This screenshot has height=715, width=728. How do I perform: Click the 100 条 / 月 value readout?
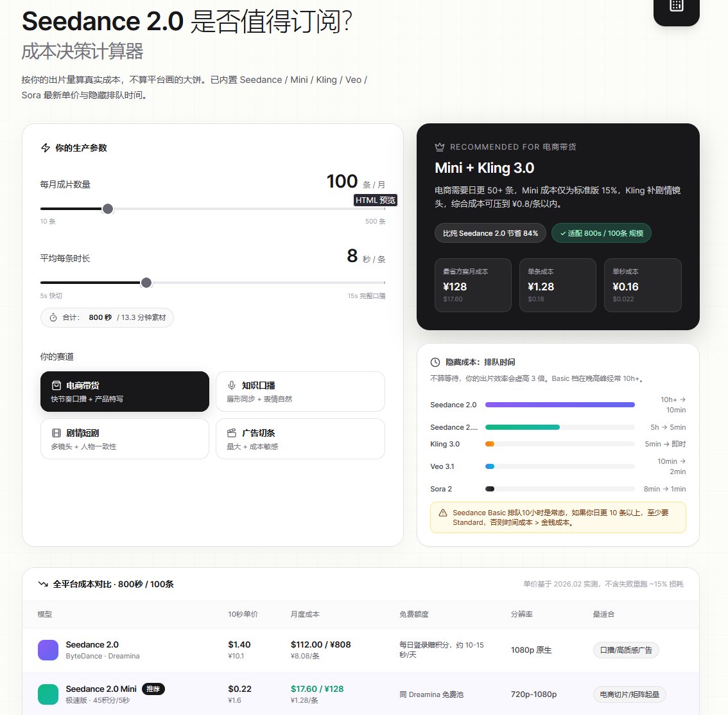(356, 182)
